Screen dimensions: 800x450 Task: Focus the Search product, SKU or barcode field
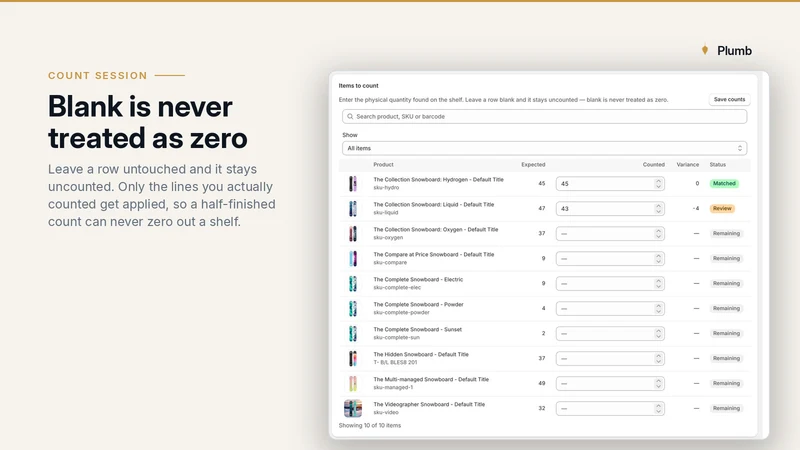click(544, 116)
